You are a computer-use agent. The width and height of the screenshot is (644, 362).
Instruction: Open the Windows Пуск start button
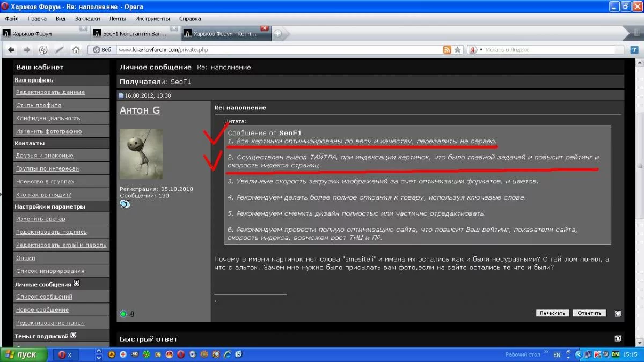pyautogui.click(x=25, y=354)
